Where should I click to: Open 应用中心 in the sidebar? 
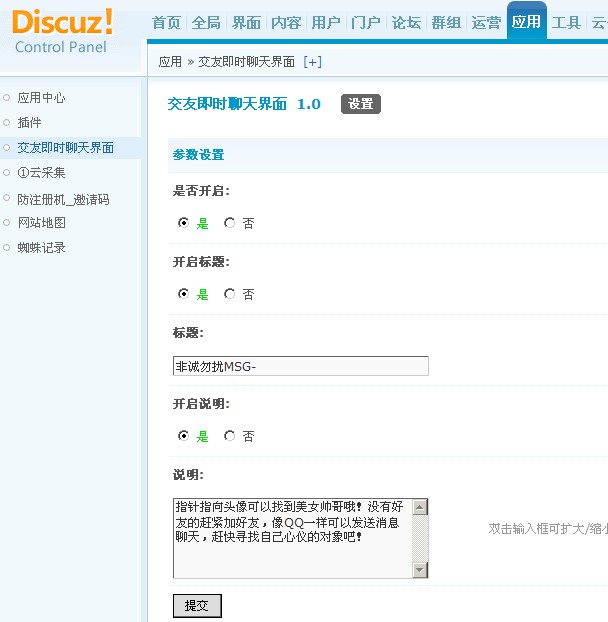coord(42,98)
